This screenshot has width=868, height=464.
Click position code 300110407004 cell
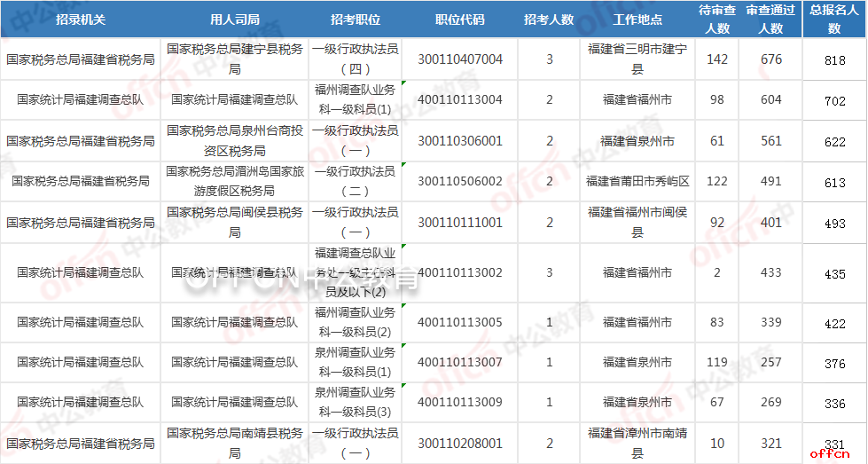460,59
